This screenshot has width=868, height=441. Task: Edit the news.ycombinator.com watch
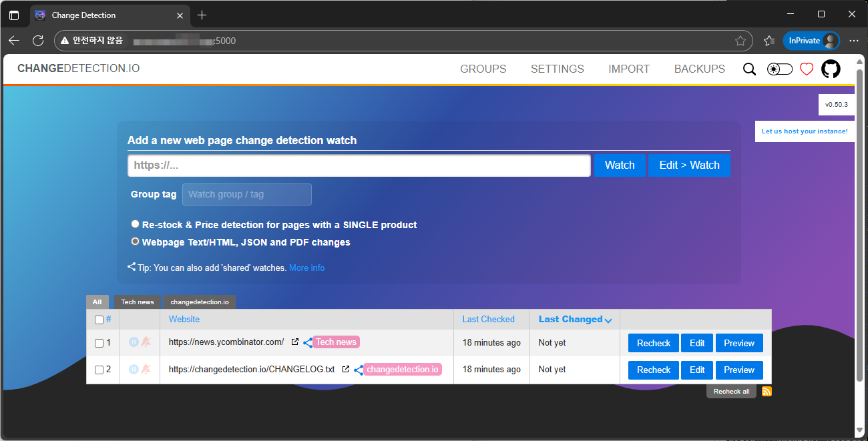point(697,343)
